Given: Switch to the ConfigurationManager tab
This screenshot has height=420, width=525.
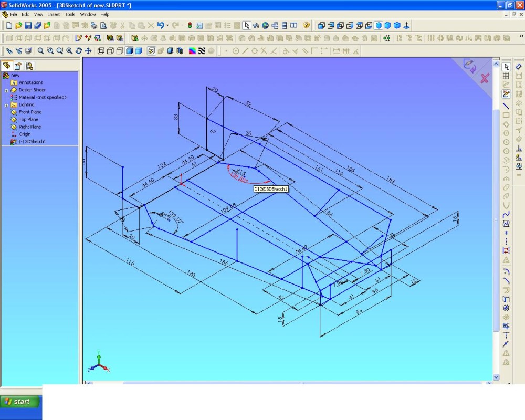Looking at the screenshot, I should tap(29, 66).
